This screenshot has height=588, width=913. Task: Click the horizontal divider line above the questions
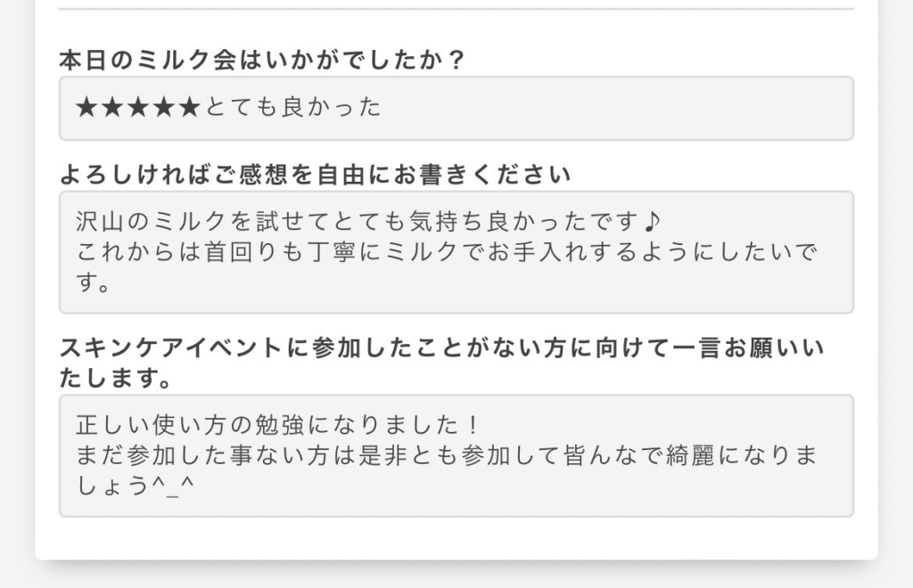456,9
